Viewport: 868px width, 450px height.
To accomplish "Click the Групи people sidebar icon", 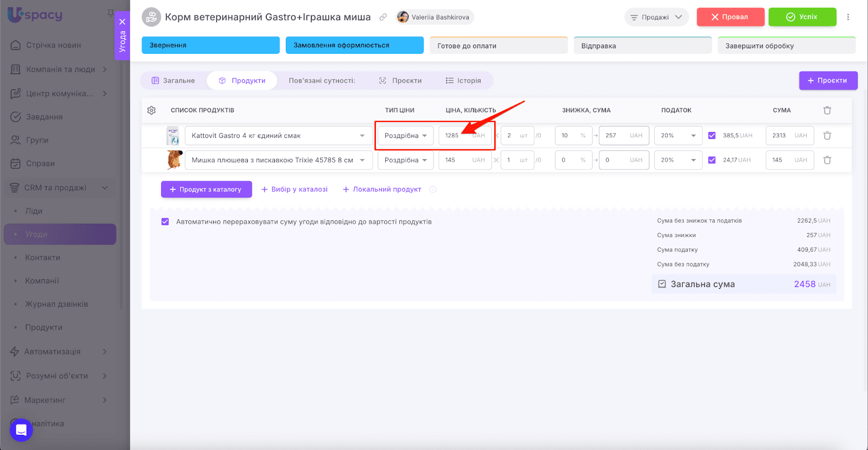I will [16, 140].
